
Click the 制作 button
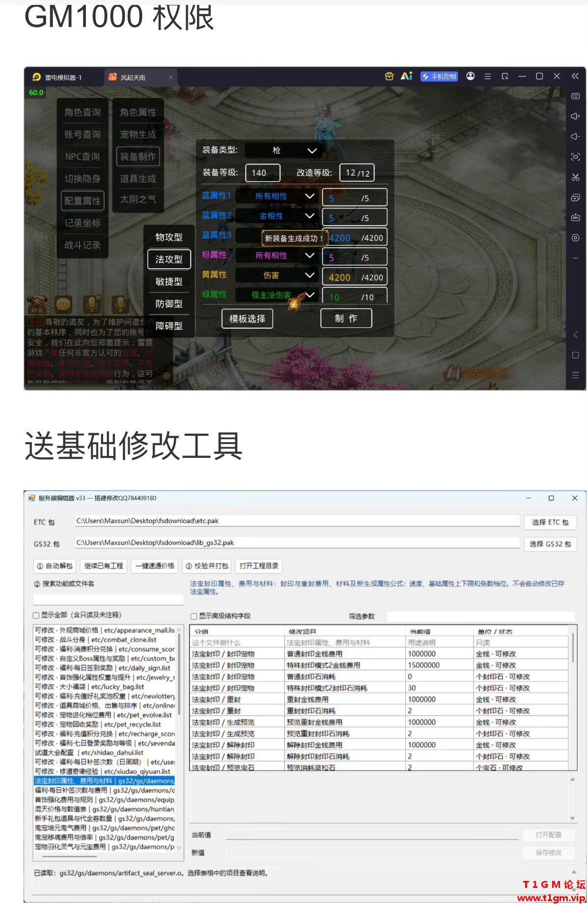346,318
